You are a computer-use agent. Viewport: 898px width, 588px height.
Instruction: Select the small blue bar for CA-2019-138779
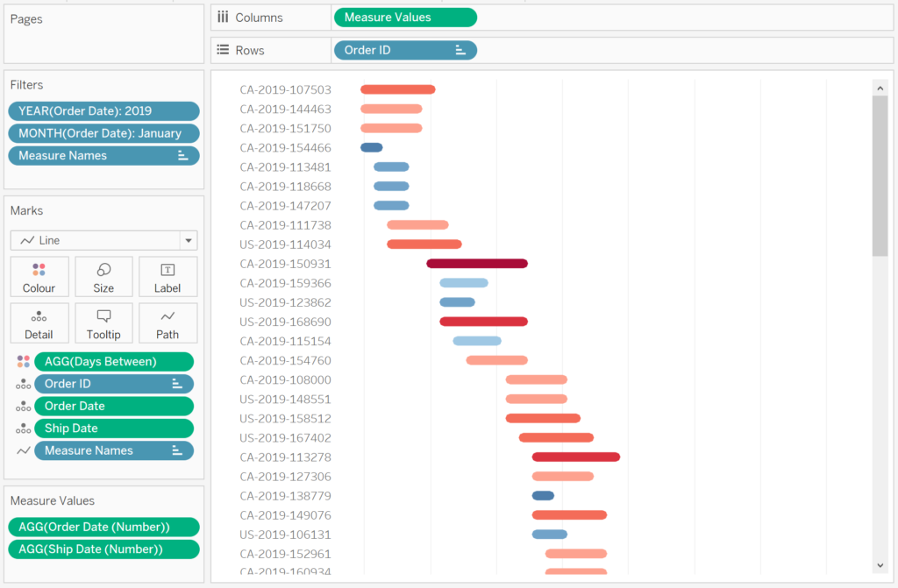[x=543, y=496]
